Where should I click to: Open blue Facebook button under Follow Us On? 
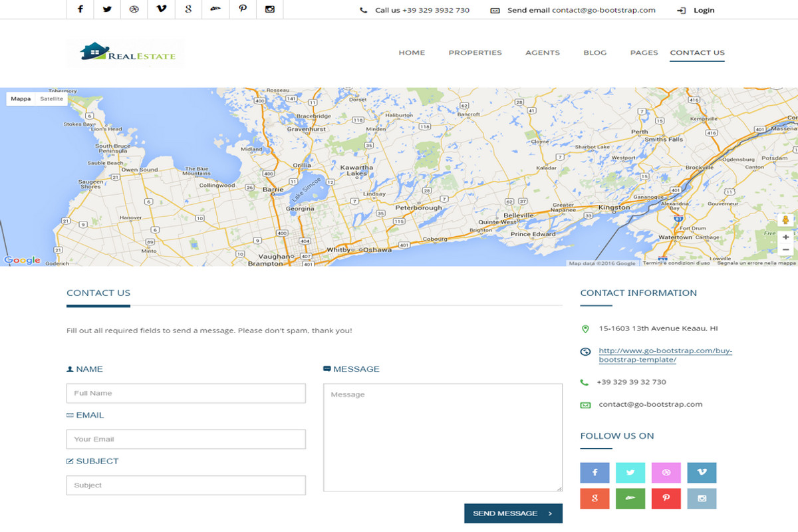[x=595, y=473]
